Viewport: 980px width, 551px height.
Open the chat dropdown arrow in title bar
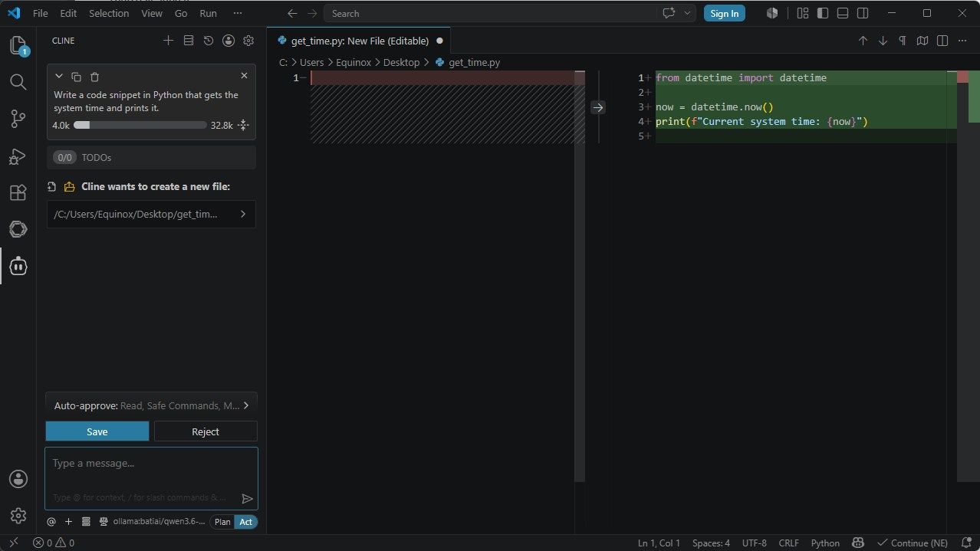coord(687,13)
